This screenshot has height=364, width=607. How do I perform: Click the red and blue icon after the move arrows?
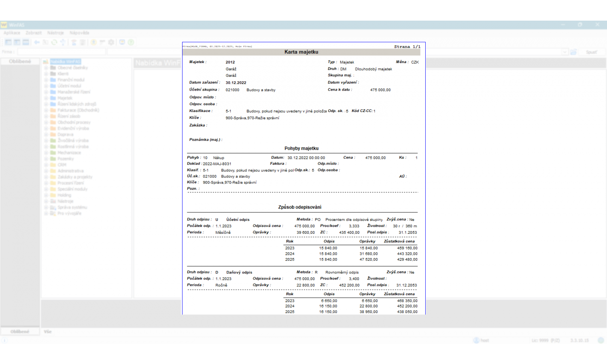pos(74,42)
